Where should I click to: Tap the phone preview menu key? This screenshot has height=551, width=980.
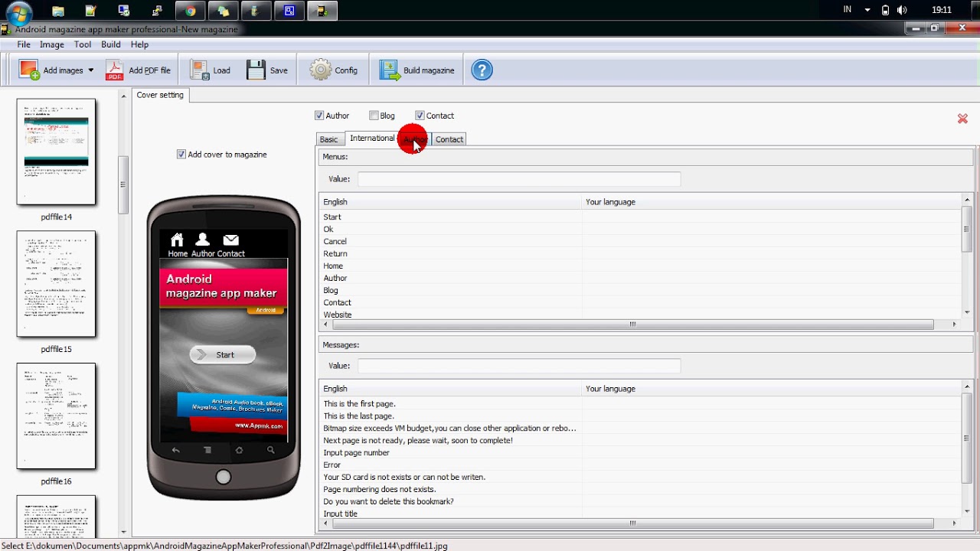pos(207,451)
